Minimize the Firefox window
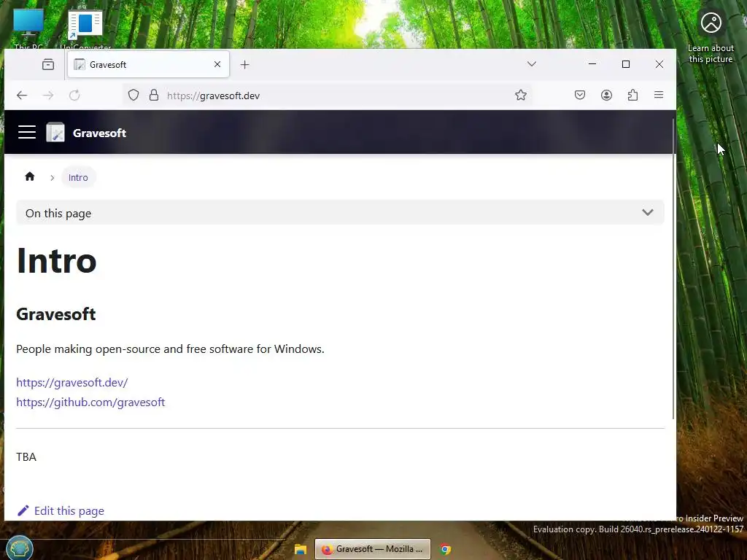747x560 pixels. pos(592,64)
